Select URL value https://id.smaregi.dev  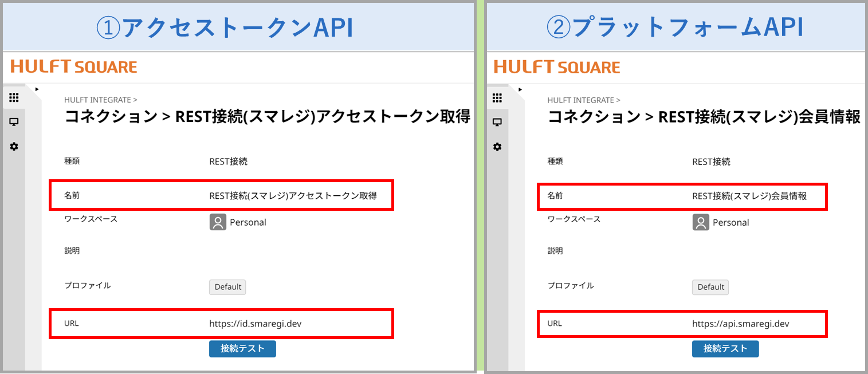point(256,324)
